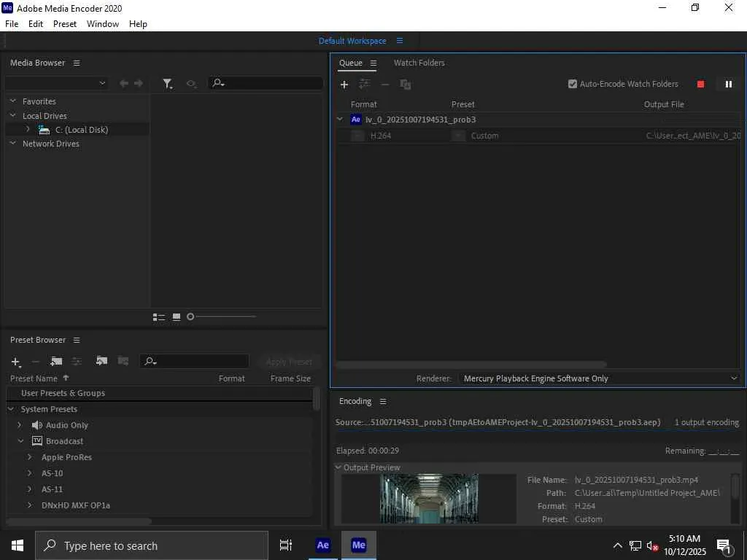
Task: Open preset settings sliders icon in Preset Browser
Action: tap(77, 362)
